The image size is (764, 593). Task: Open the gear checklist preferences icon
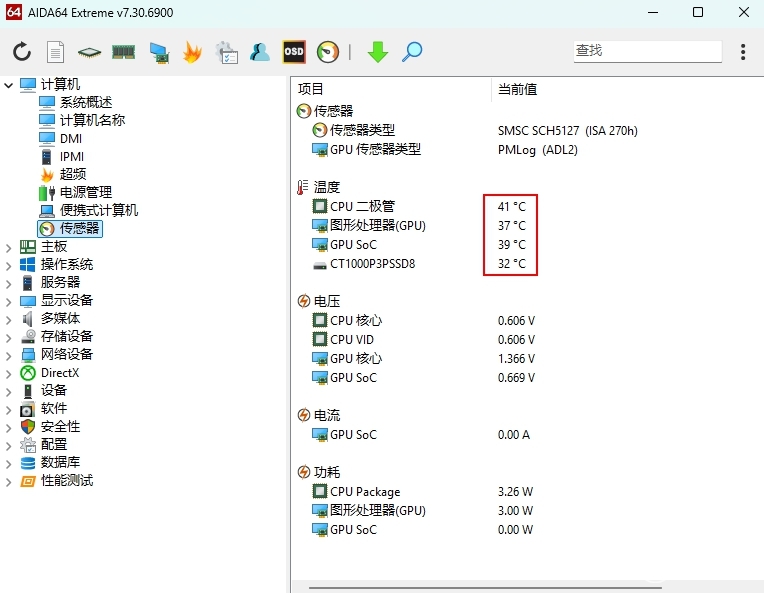pyautogui.click(x=227, y=52)
